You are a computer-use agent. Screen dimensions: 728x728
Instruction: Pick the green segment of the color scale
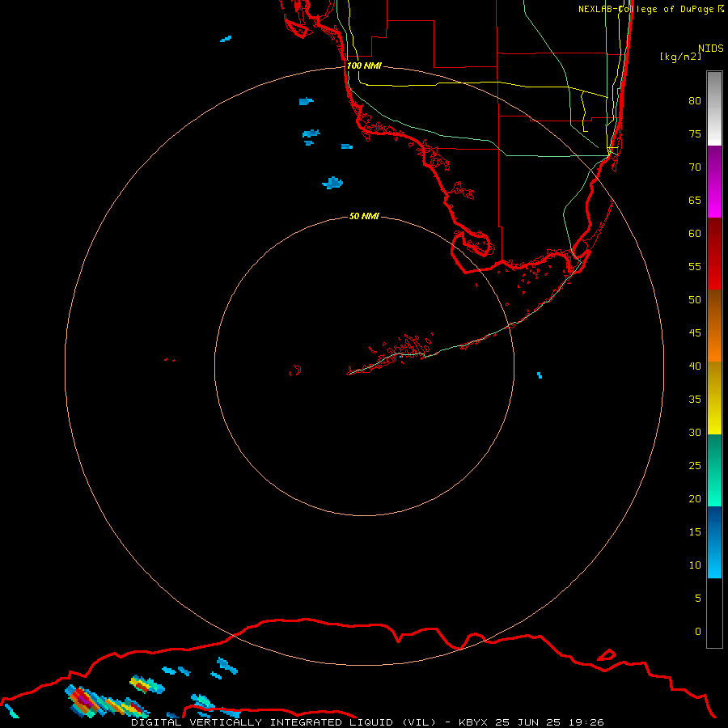(714, 470)
